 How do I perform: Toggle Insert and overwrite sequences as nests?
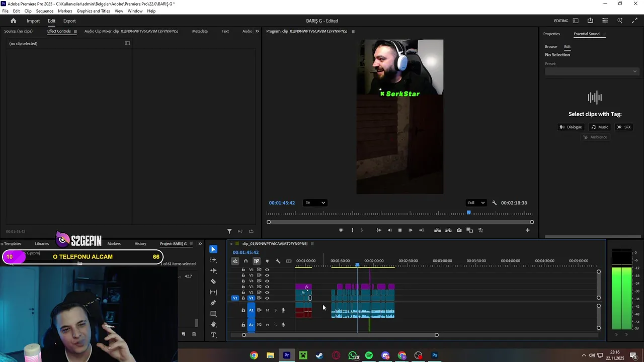[x=235, y=261]
